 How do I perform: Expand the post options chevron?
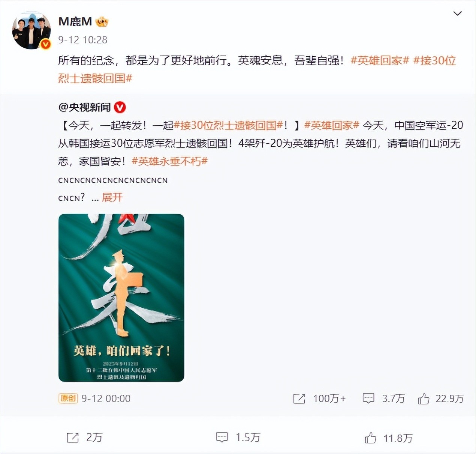click(457, 14)
